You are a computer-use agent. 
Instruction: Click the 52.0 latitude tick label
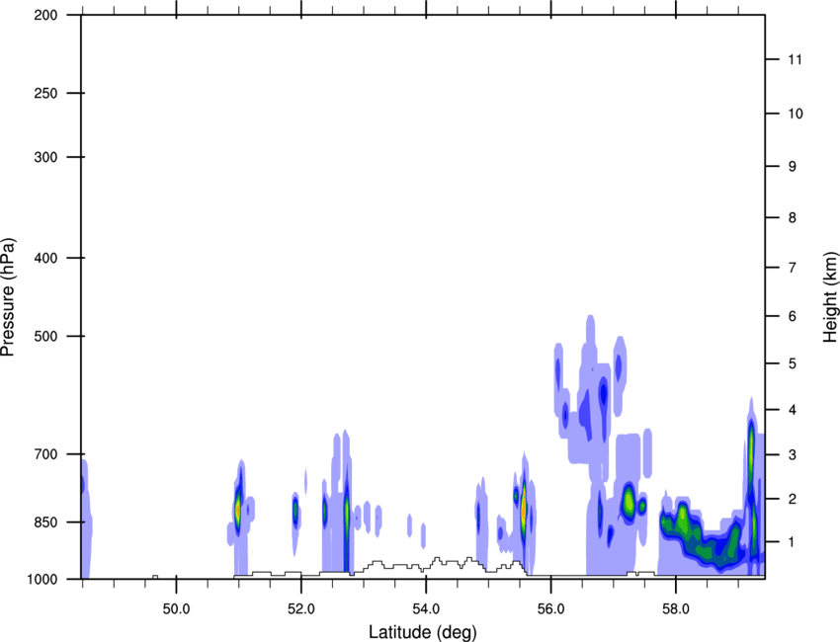pos(301,609)
